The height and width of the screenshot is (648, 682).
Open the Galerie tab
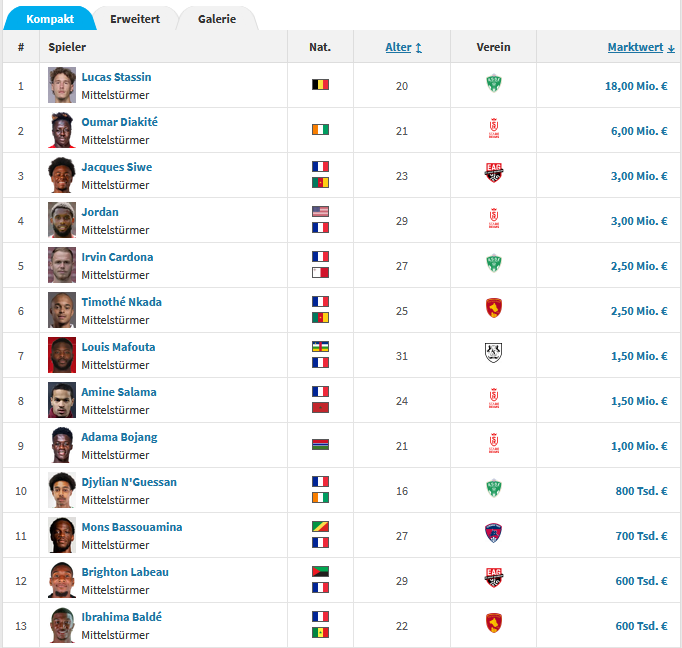click(x=217, y=19)
